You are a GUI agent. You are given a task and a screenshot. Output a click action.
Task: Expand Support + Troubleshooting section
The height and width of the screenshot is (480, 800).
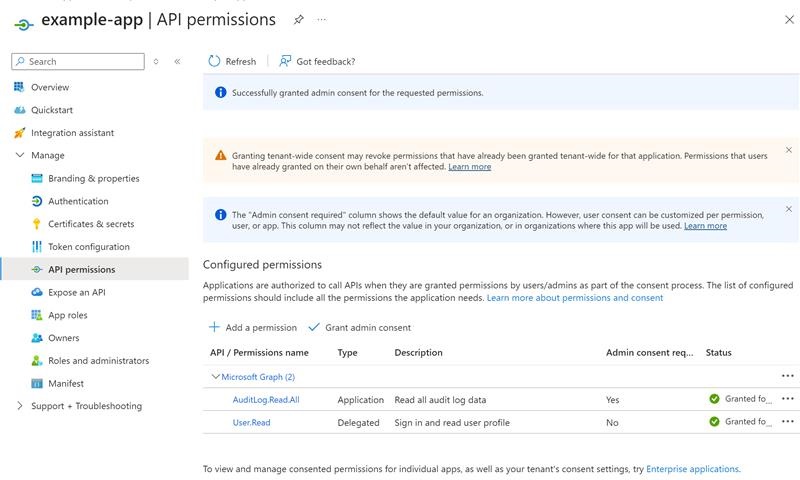coord(19,406)
